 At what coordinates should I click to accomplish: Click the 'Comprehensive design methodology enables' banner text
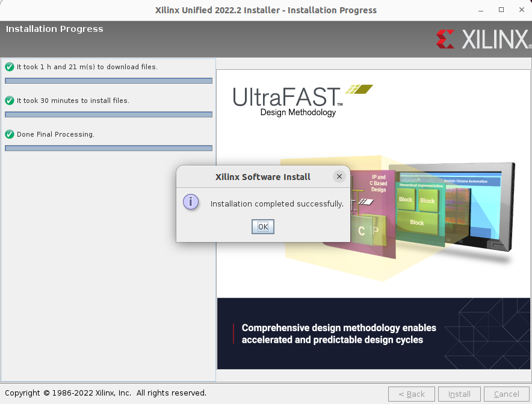click(x=339, y=328)
